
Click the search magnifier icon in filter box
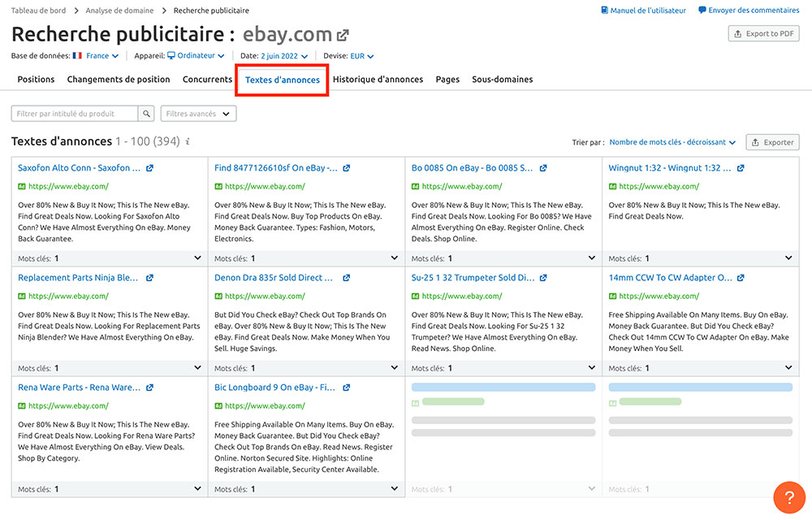[146, 114]
